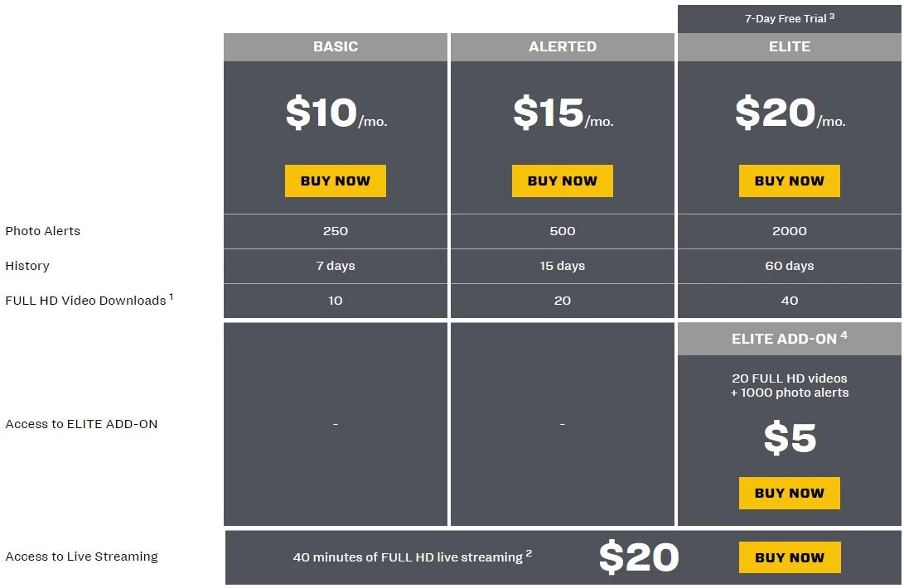Click BUY NOW under the Elite $20/mo plan
Image resolution: width=904 pixels, height=588 pixels.
(x=789, y=181)
